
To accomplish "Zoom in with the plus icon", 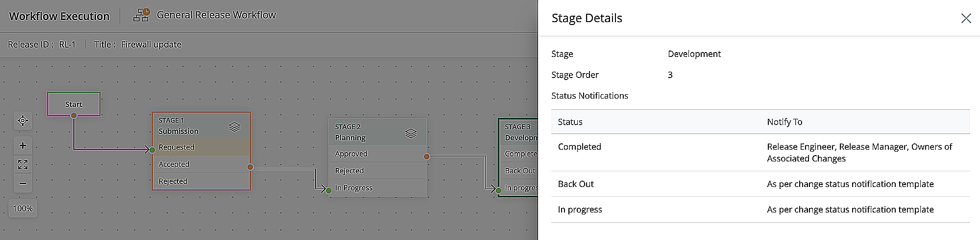I will pyautogui.click(x=23, y=146).
